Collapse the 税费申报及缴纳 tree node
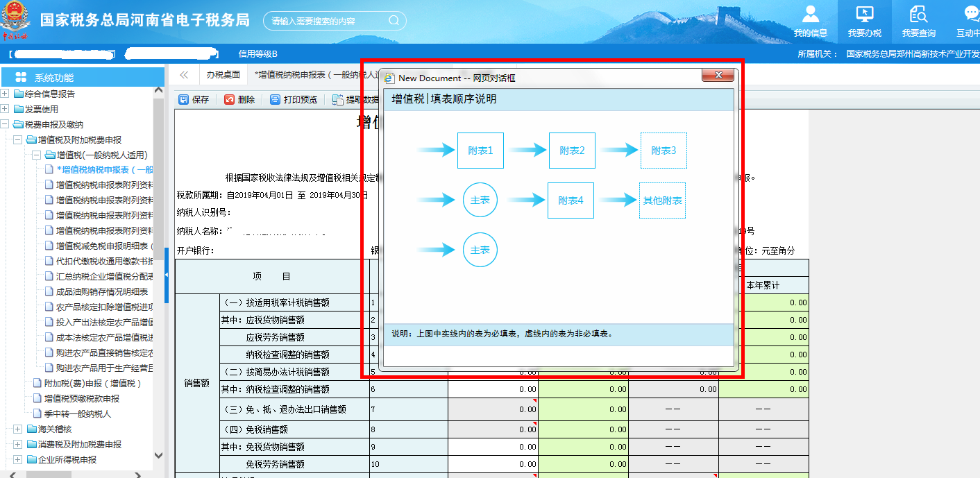This screenshot has width=980, height=478. tap(6, 124)
